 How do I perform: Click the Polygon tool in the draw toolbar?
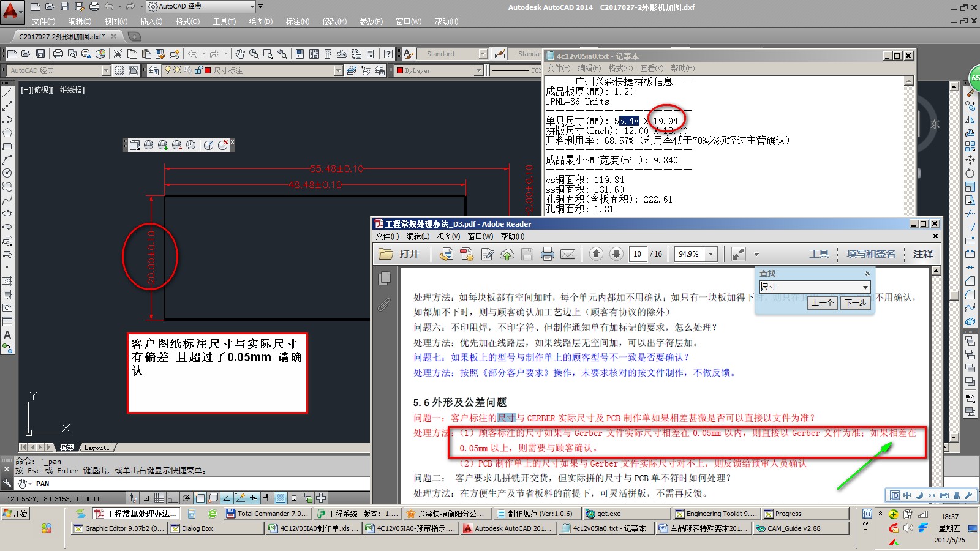tap(7, 133)
